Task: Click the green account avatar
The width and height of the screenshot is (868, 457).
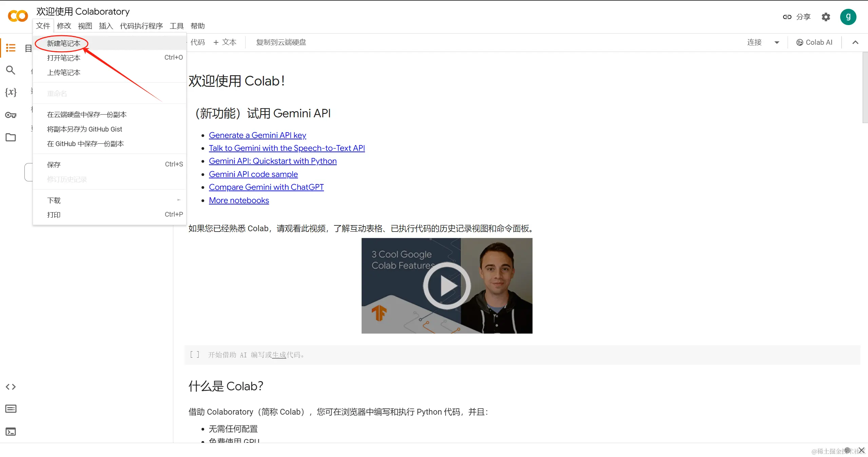Action: (848, 17)
